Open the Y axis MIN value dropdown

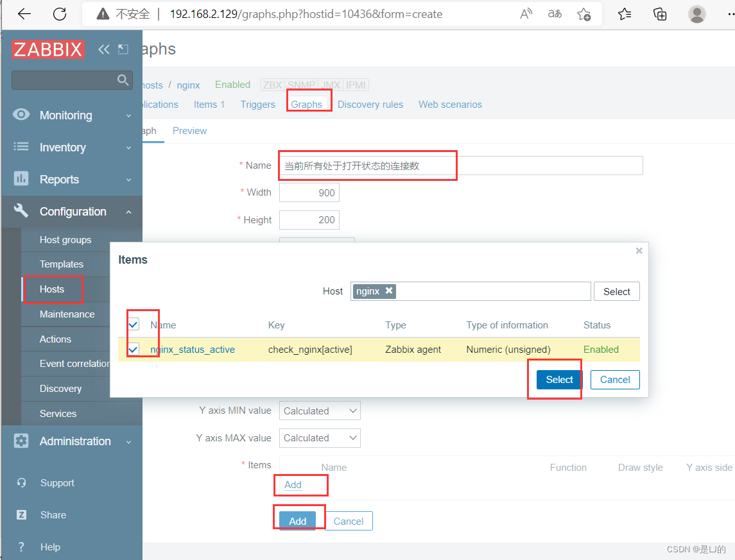pyautogui.click(x=319, y=411)
